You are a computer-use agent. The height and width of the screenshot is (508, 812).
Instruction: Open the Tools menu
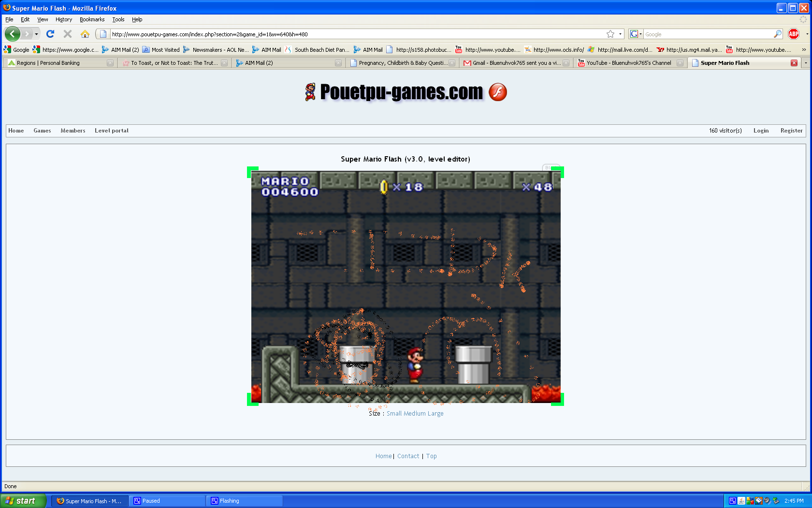[x=118, y=19]
